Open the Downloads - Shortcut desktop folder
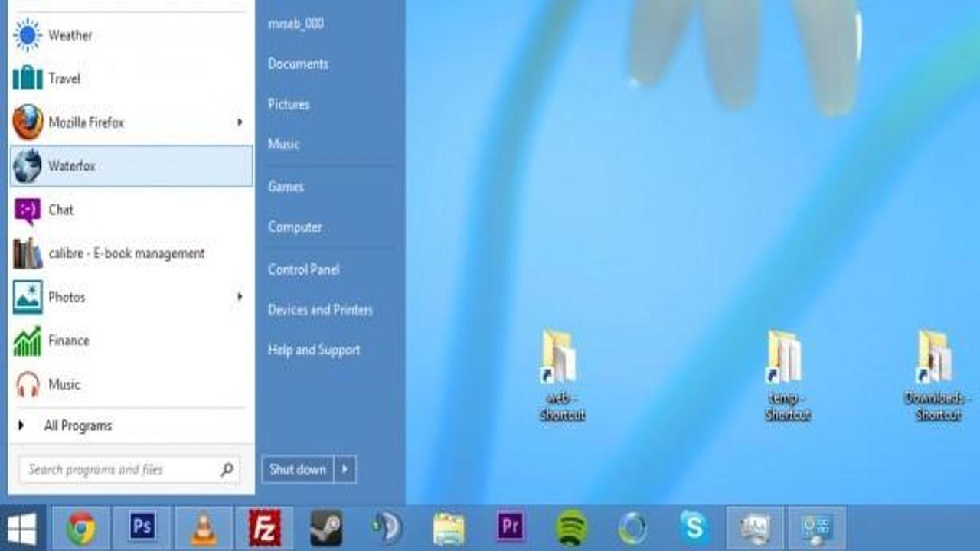This screenshot has height=551, width=980. pos(939,376)
